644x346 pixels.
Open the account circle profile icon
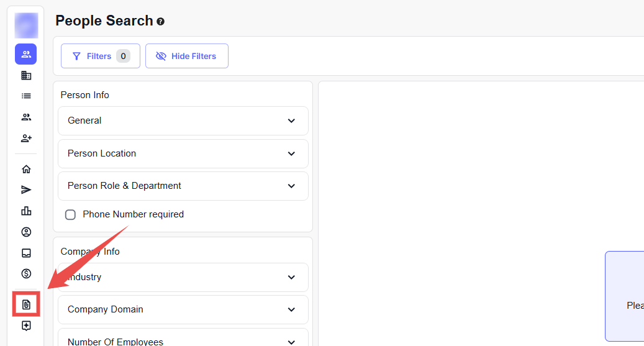(x=26, y=232)
